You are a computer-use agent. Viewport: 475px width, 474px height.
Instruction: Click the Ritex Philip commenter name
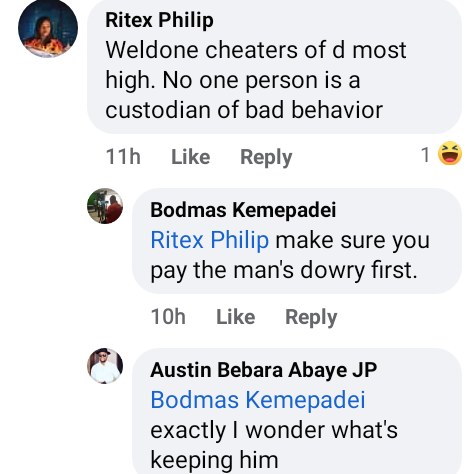(159, 20)
